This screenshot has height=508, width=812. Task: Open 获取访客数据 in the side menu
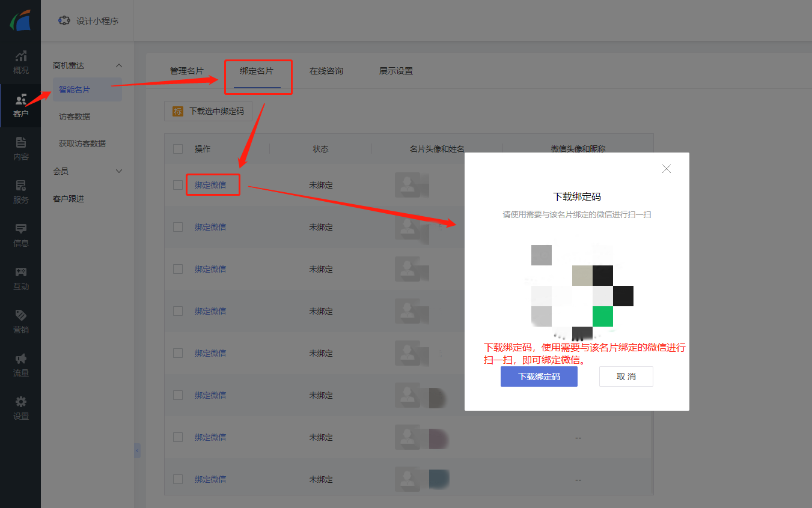tap(82, 144)
